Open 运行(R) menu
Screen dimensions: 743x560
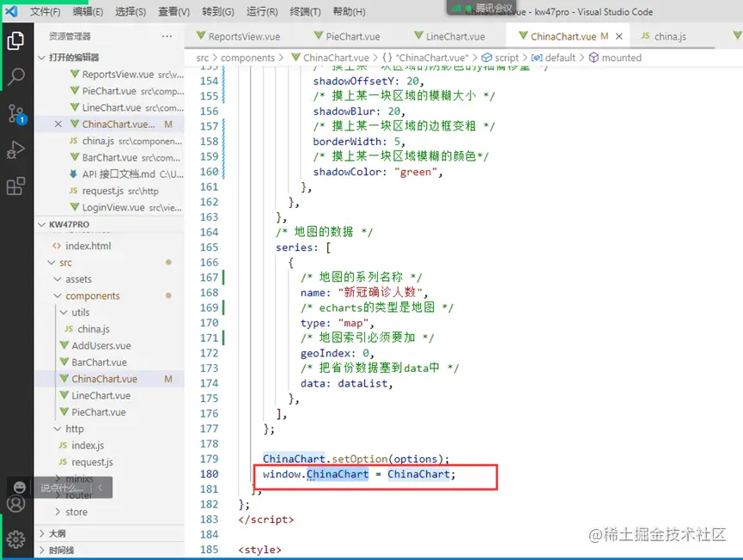(262, 12)
